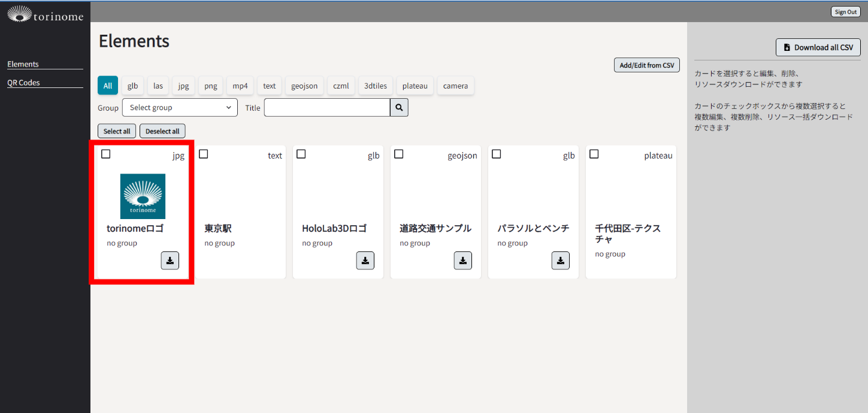Download the パラソルとベンチ card resource
The image size is (868, 413).
pyautogui.click(x=561, y=260)
